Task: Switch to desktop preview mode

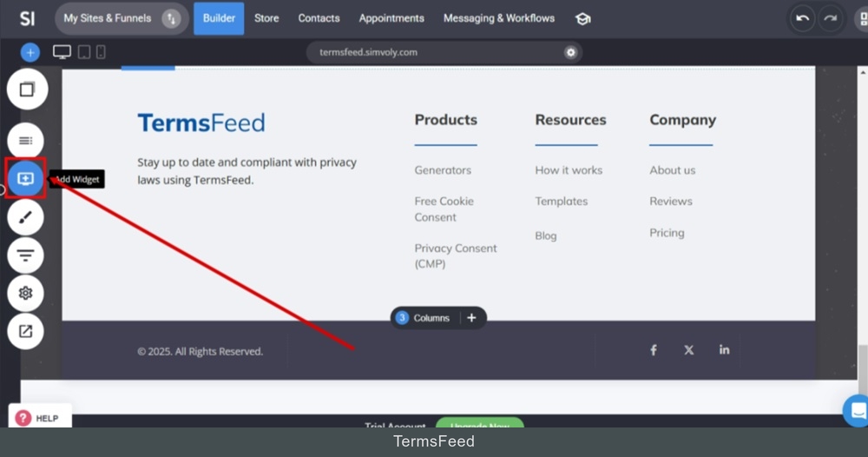Action: [x=62, y=52]
